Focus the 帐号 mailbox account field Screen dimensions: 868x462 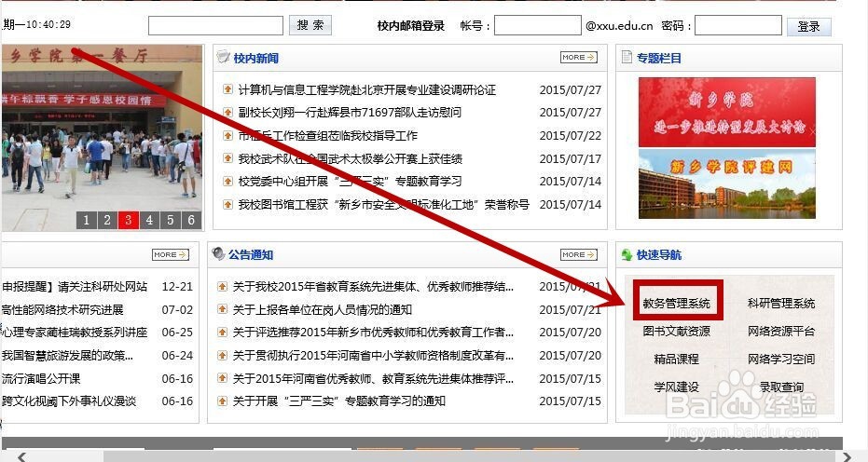coord(538,25)
